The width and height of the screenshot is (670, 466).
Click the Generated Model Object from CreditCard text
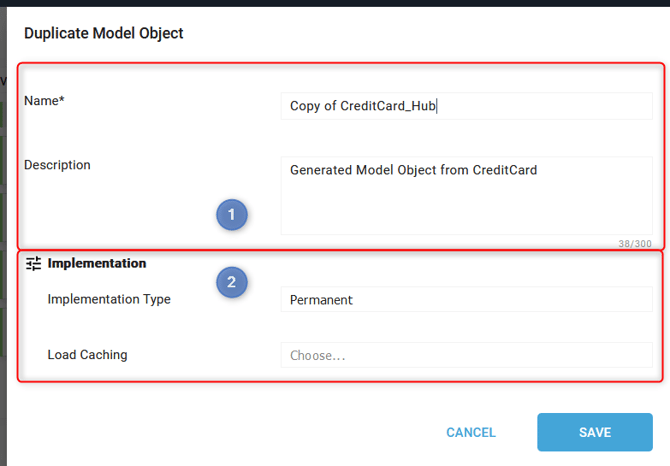[413, 170]
